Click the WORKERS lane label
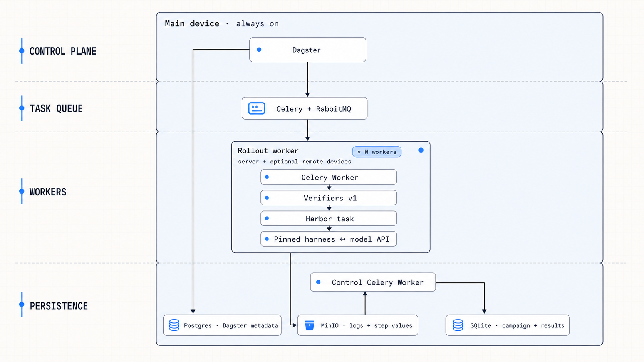Image resolution: width=644 pixels, height=362 pixels. pyautogui.click(x=48, y=192)
